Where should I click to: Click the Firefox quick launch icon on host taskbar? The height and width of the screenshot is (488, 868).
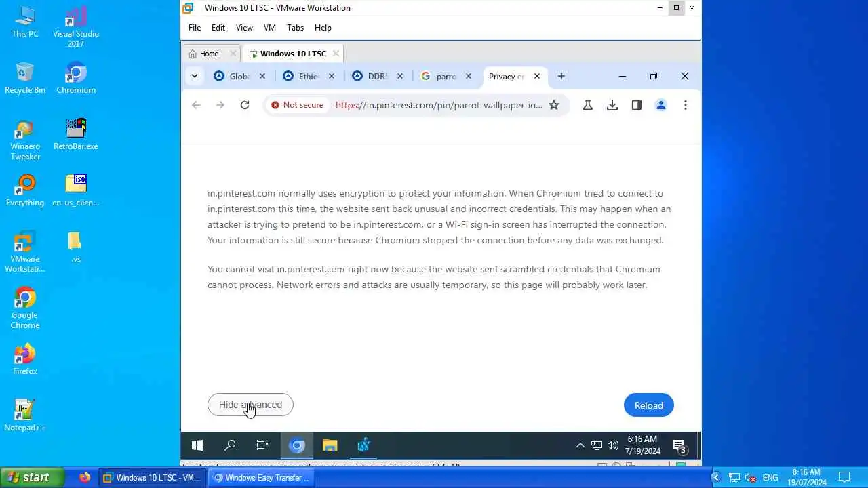pos(85,477)
